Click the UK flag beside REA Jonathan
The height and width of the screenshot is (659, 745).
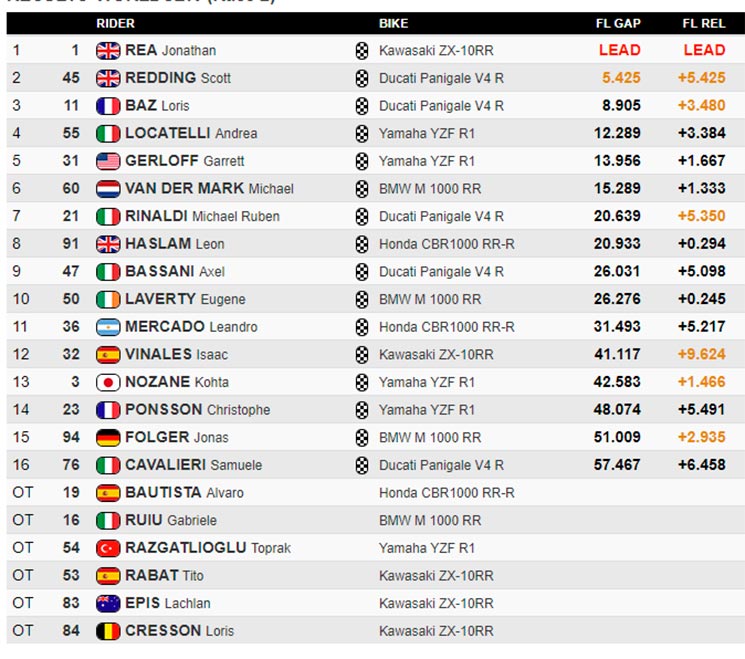click(x=108, y=50)
